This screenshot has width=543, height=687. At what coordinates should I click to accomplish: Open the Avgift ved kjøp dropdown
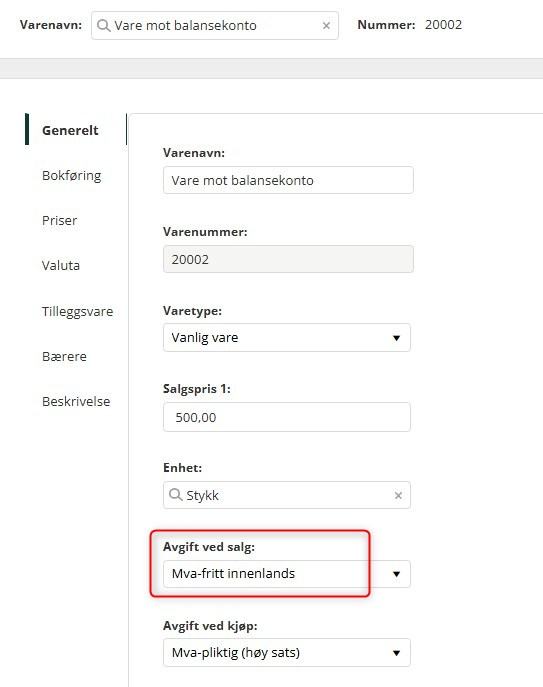pyautogui.click(x=396, y=653)
